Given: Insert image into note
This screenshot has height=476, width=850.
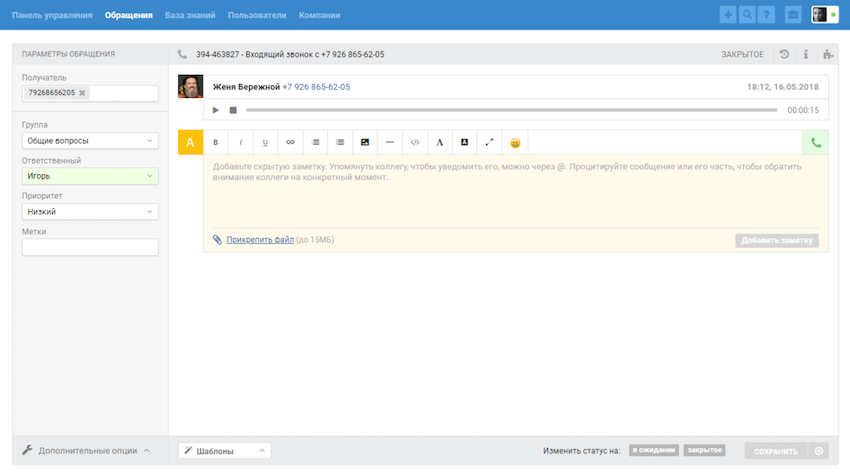Looking at the screenshot, I should coord(365,143).
